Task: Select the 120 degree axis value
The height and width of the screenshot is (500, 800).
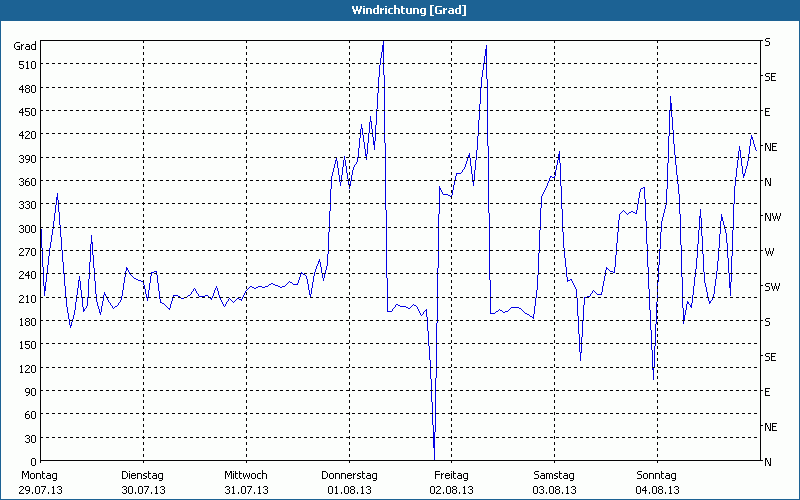Action: [x=27, y=368]
